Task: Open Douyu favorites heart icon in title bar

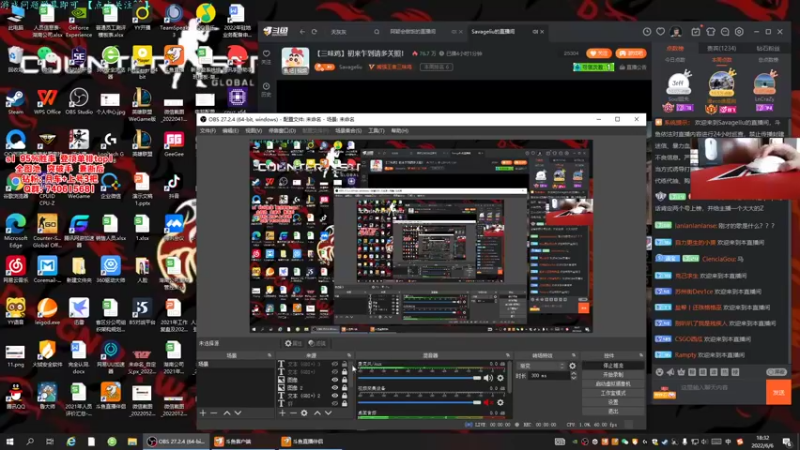Action: [660, 32]
